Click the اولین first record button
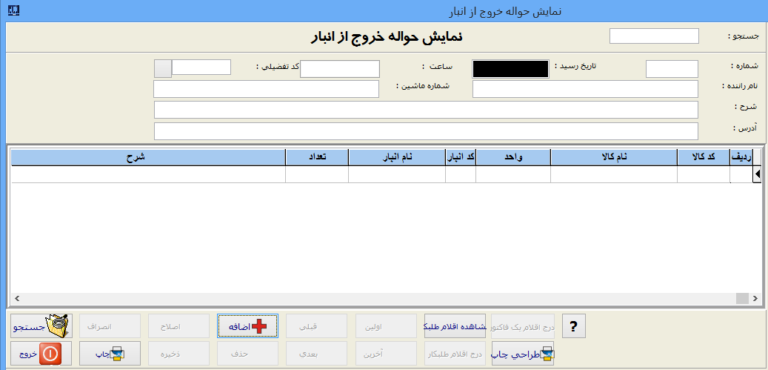The width and height of the screenshot is (768, 370). click(x=385, y=326)
